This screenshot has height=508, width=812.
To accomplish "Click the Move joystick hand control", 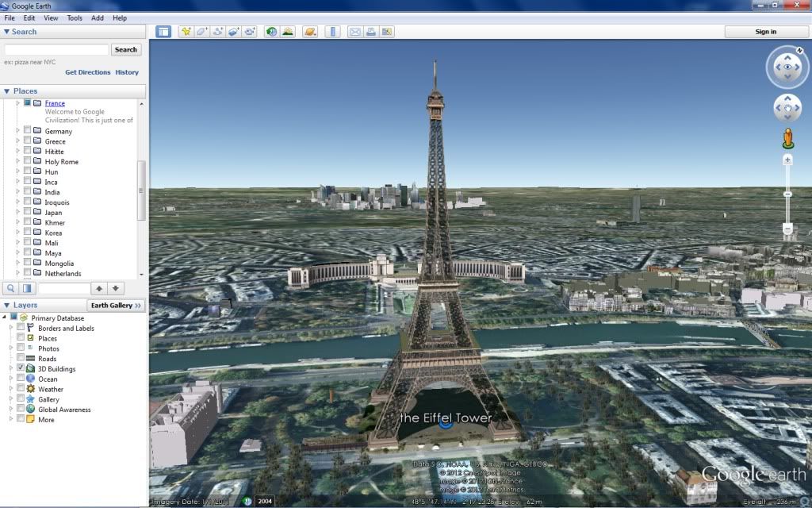I will point(787,108).
